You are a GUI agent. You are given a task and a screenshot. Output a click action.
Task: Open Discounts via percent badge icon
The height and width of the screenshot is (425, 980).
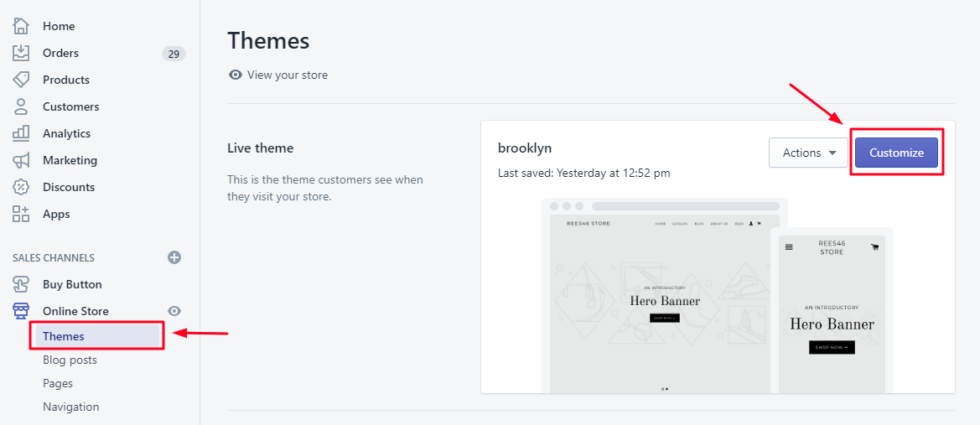click(x=21, y=187)
